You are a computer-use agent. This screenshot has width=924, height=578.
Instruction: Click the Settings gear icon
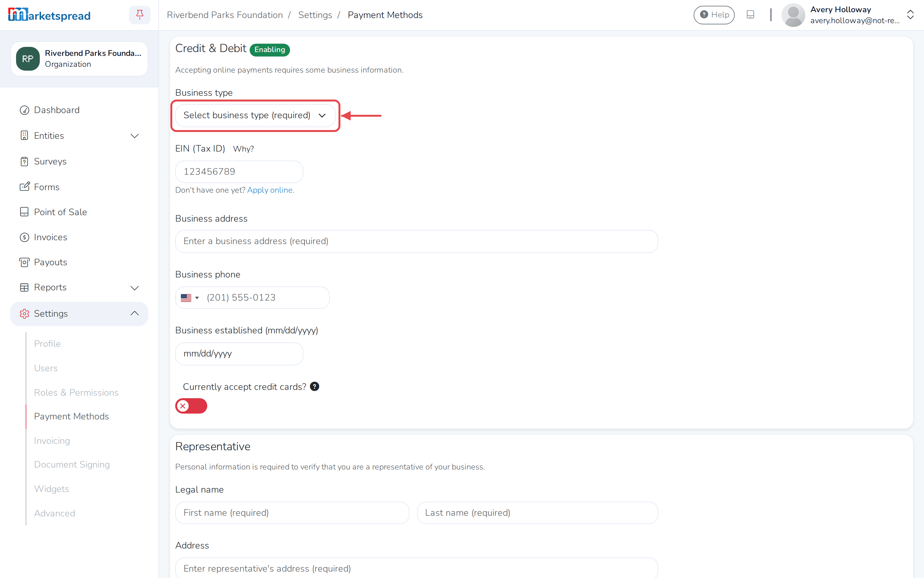(24, 313)
